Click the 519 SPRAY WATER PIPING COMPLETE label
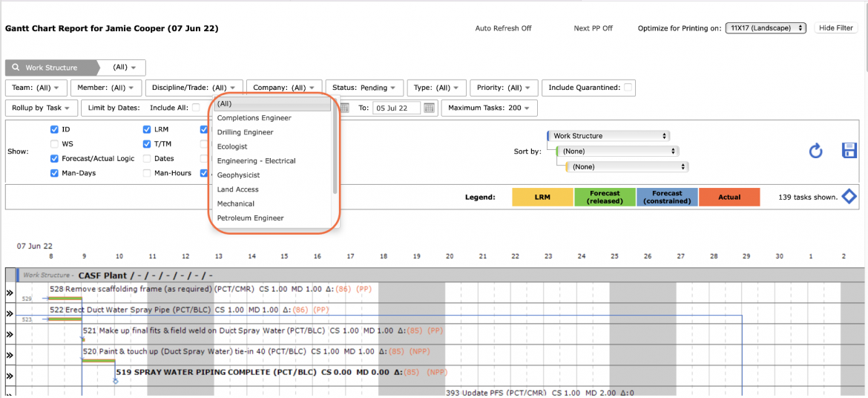 tap(282, 373)
